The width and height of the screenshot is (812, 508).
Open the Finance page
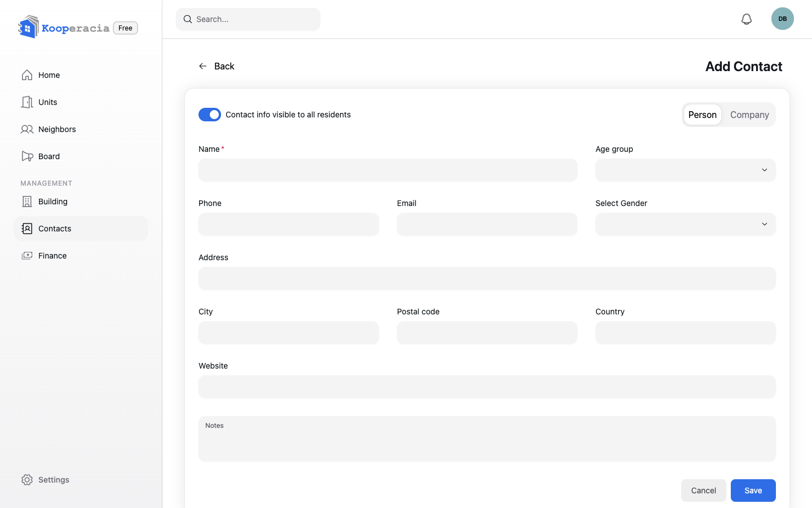click(x=81, y=256)
